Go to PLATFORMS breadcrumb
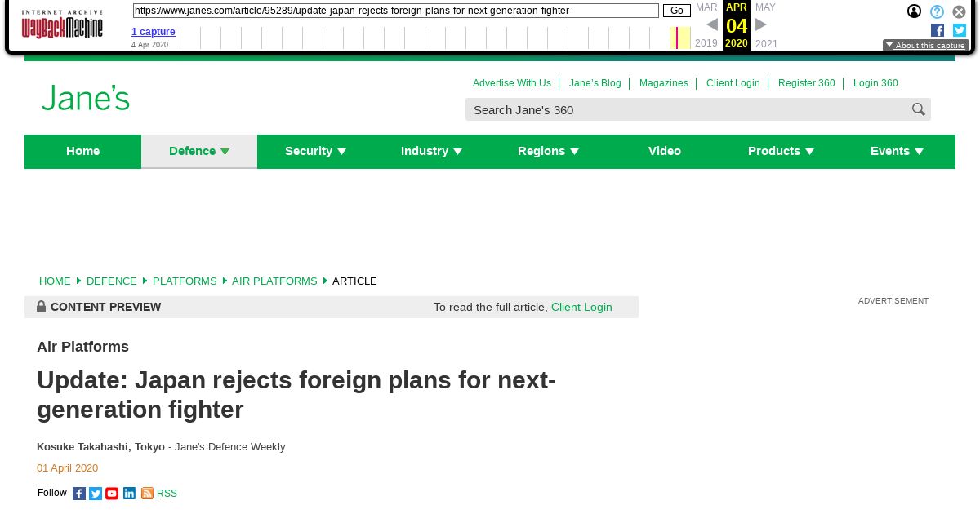The width and height of the screenshot is (980, 514). pyautogui.click(x=185, y=281)
